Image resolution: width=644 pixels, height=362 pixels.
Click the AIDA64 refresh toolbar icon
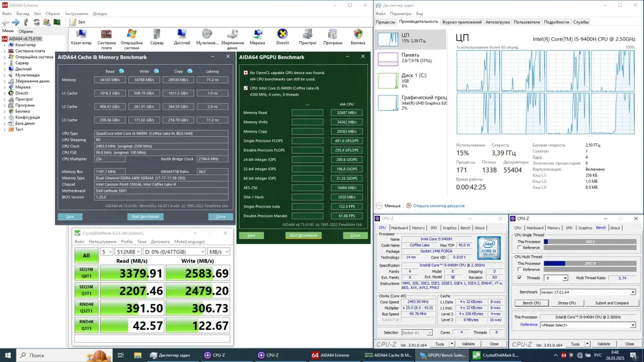point(36,22)
